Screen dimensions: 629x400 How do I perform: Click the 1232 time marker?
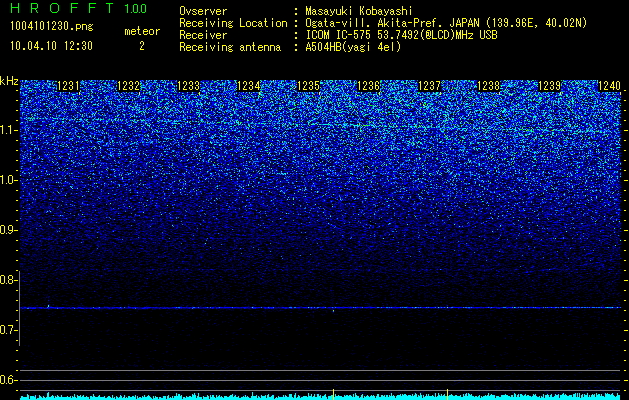[128, 86]
